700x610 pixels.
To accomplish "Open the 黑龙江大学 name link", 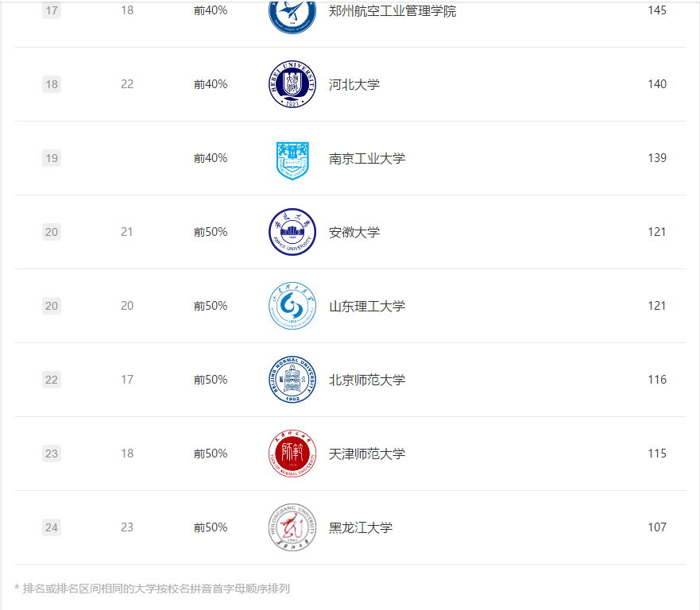I will click(361, 527).
